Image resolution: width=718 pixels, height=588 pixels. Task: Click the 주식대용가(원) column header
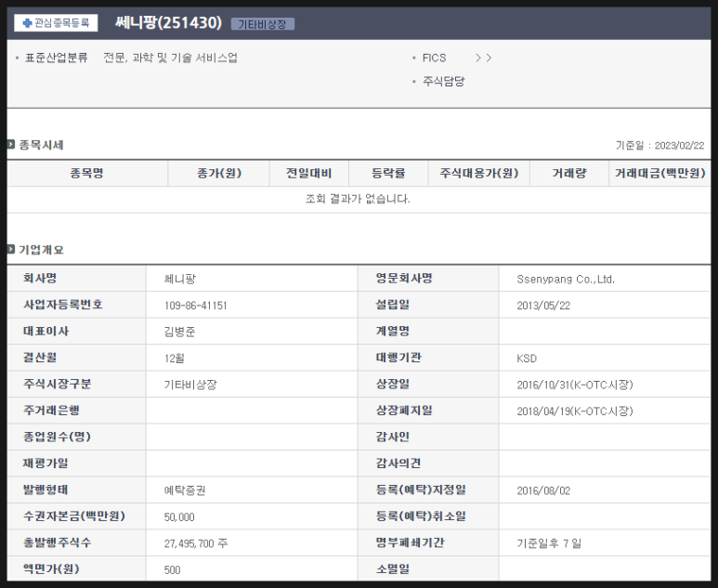click(x=479, y=173)
